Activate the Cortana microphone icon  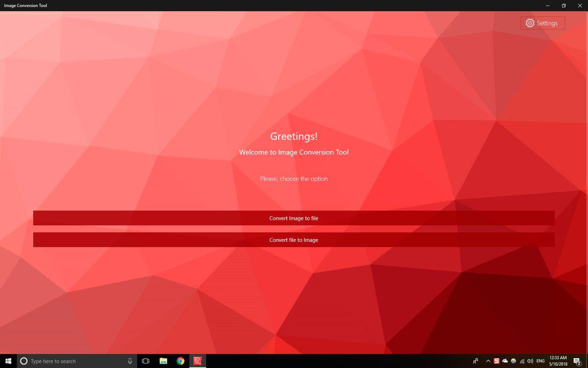pos(130,361)
